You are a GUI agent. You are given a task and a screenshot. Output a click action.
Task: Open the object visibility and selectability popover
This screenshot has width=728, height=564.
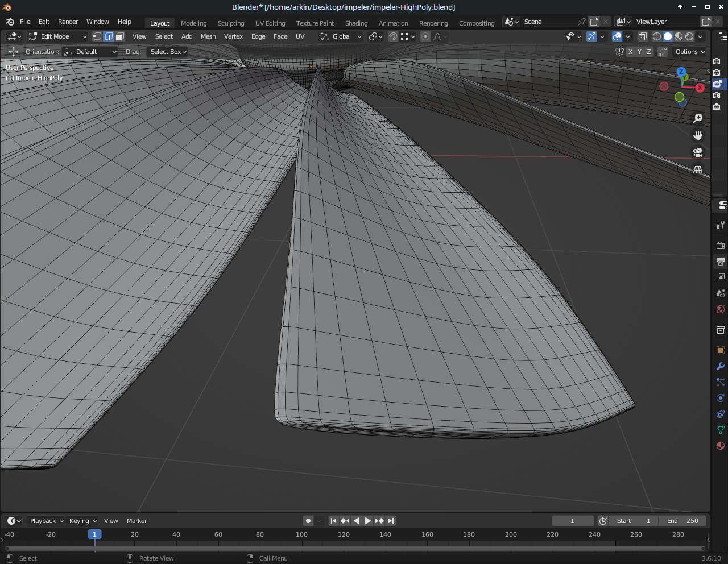(574, 36)
